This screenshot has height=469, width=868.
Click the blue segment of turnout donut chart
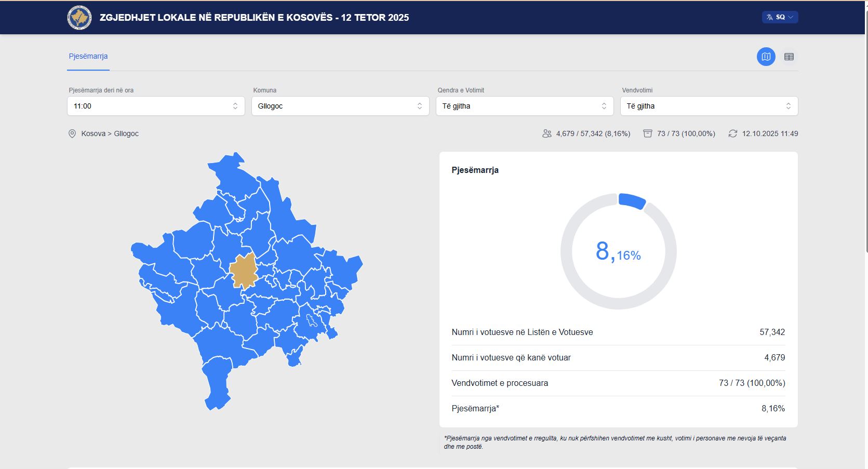click(632, 200)
